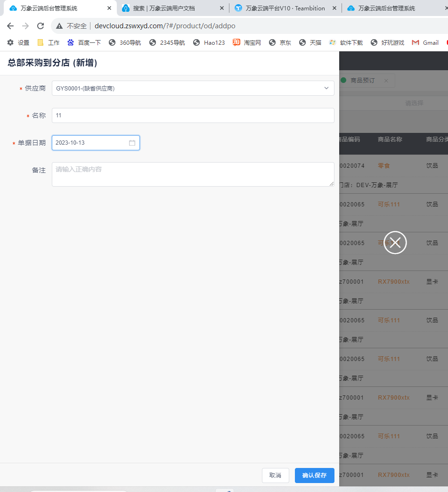The height and width of the screenshot is (492, 448).
Task: Close the first 万象云端后台管理系统 browser tab
Action: (109, 8)
